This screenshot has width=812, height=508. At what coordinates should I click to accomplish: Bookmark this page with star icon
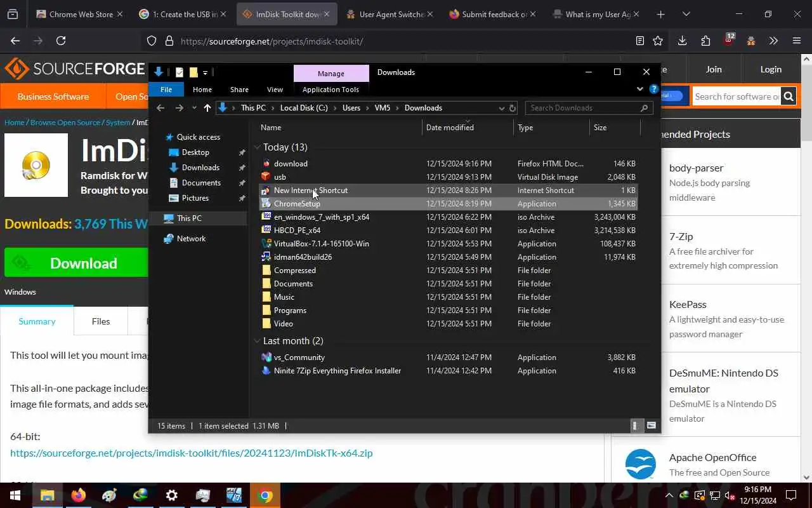click(658, 41)
